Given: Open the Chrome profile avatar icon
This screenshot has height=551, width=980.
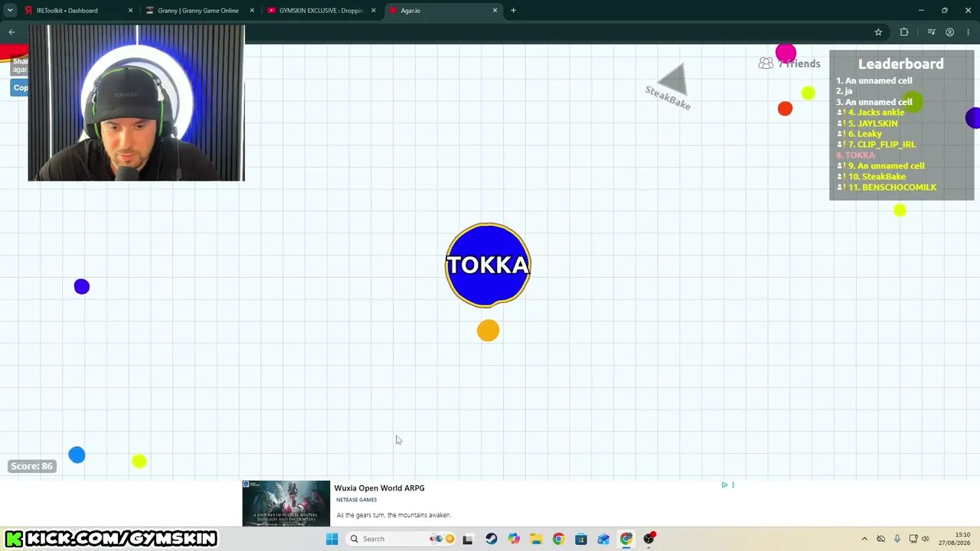Looking at the screenshot, I should click(x=949, y=32).
